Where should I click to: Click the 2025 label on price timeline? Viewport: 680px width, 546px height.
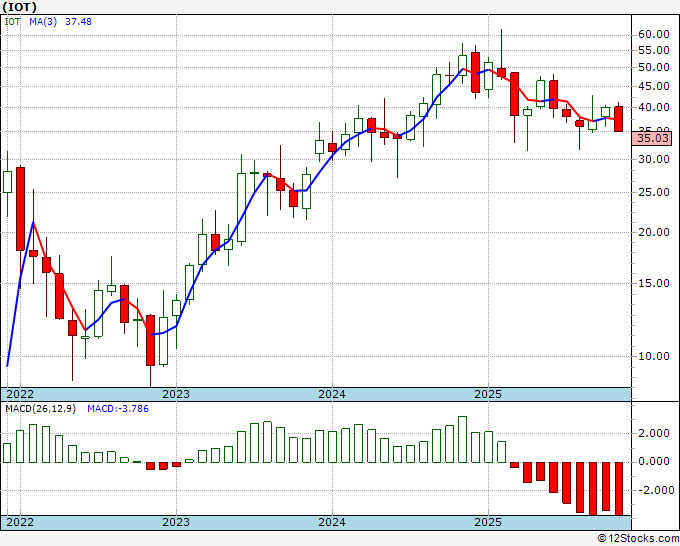[x=488, y=394]
